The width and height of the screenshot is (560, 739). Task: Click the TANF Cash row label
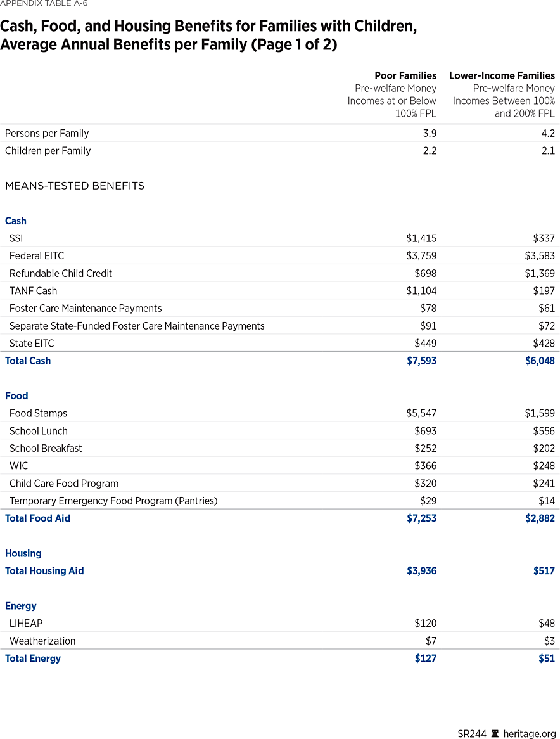click(33, 290)
